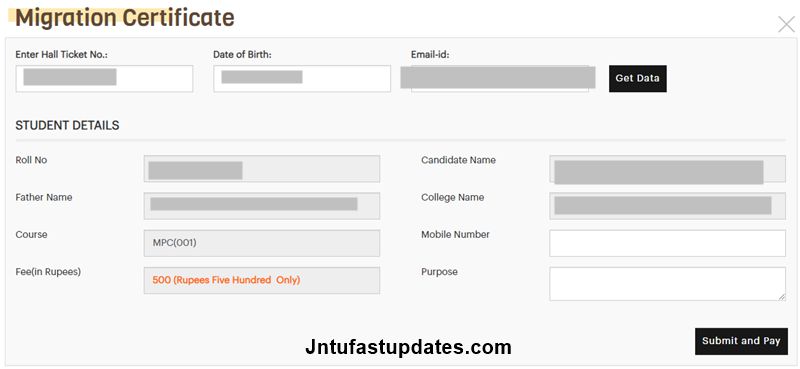Focus the Mobile Number input box
The width and height of the screenshot is (800, 369).
667,243
